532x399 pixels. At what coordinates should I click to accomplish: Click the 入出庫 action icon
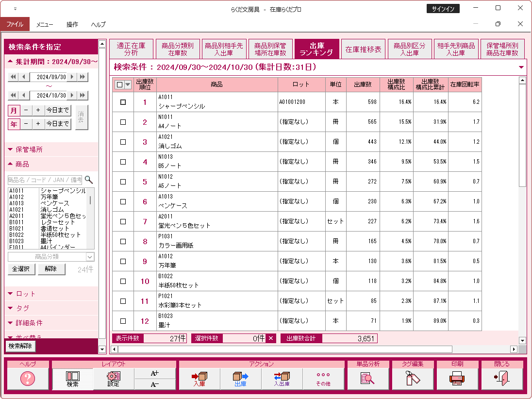(x=282, y=379)
